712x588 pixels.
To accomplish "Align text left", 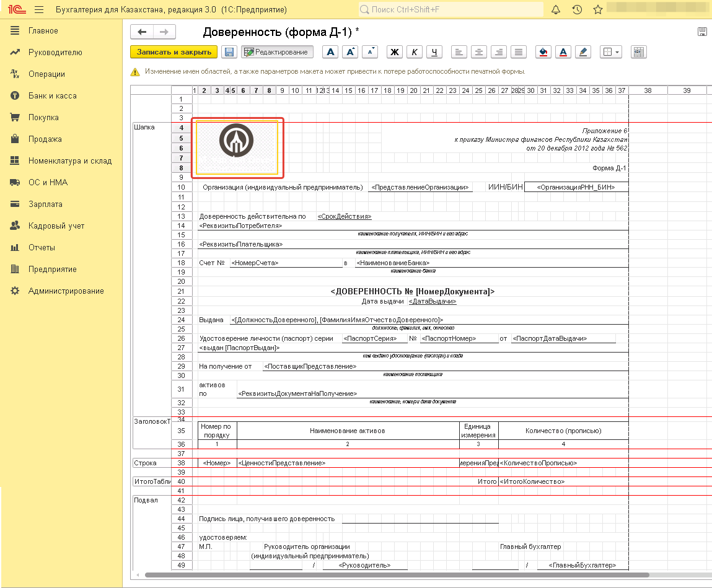I will click(459, 52).
